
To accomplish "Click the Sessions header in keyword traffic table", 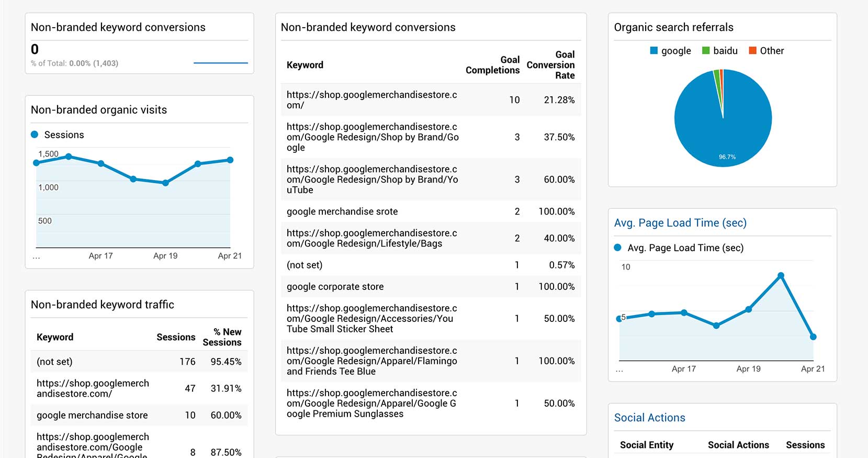I will point(176,337).
